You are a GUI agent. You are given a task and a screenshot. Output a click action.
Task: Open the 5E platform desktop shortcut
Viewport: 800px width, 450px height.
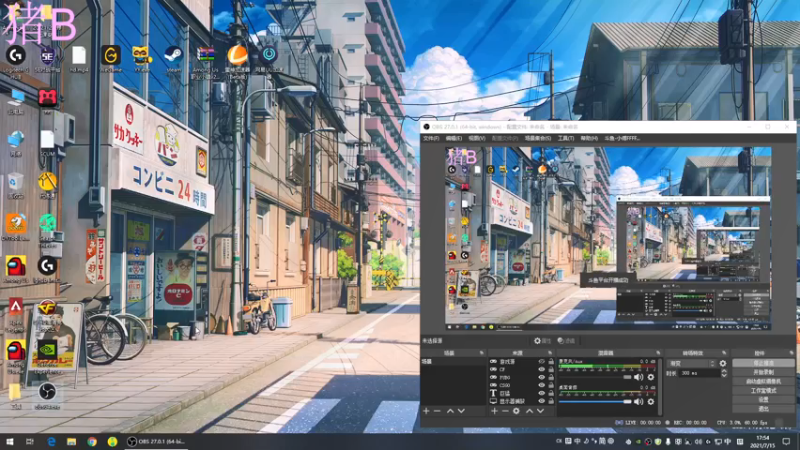click(47, 56)
